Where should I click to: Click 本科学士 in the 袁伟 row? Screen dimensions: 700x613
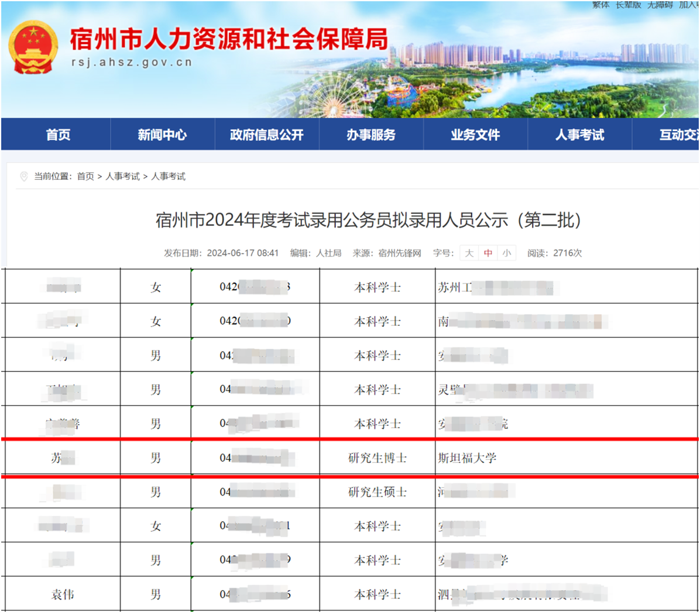pos(378,594)
